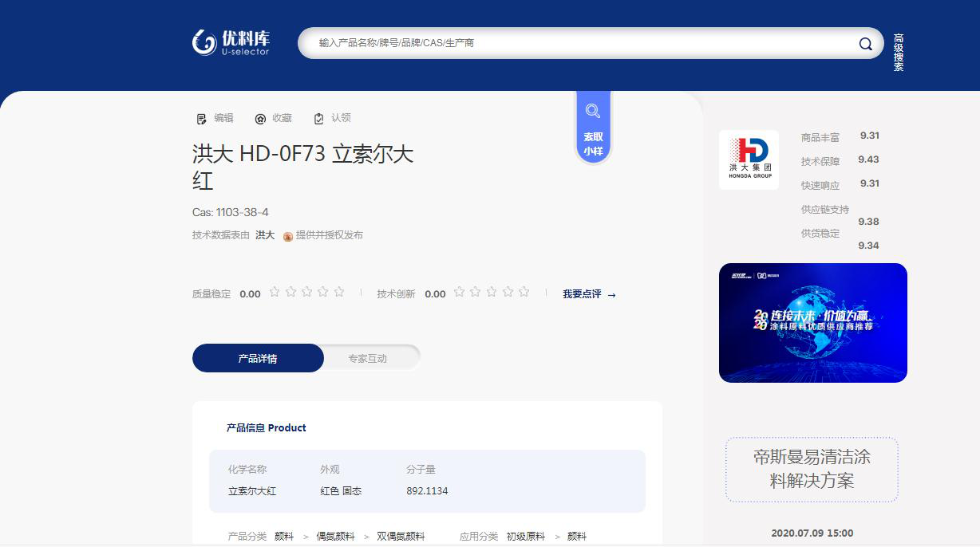Screen dimensions: 980x547
Task: Click the 索取小样 sample request badge
Action: click(593, 128)
